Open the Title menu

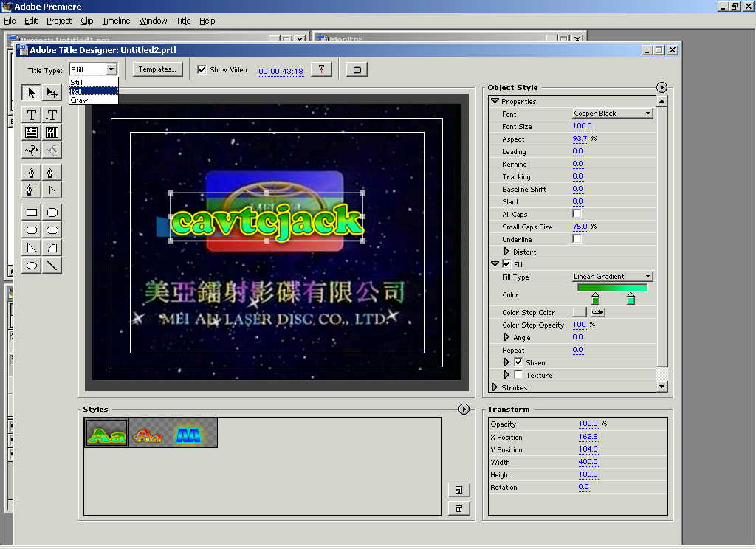pyautogui.click(x=183, y=21)
